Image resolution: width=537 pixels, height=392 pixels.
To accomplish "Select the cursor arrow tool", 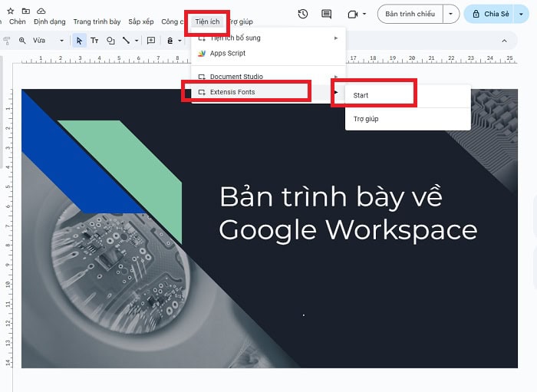I will click(x=79, y=41).
